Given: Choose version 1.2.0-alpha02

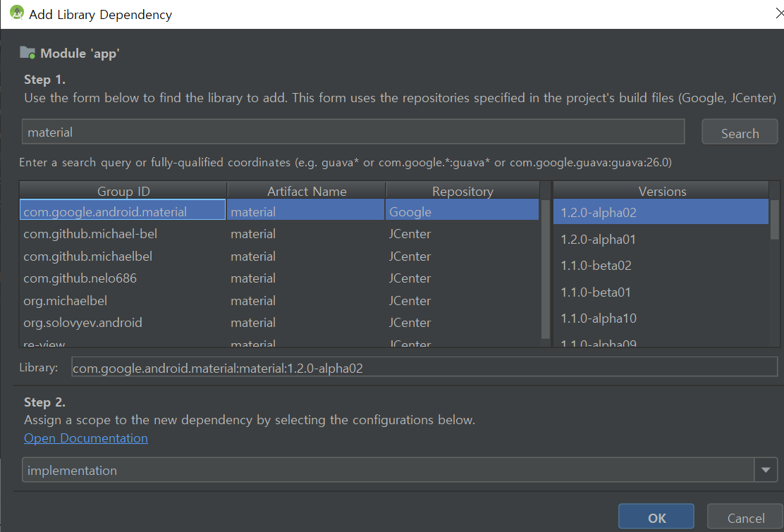Looking at the screenshot, I should tap(661, 212).
